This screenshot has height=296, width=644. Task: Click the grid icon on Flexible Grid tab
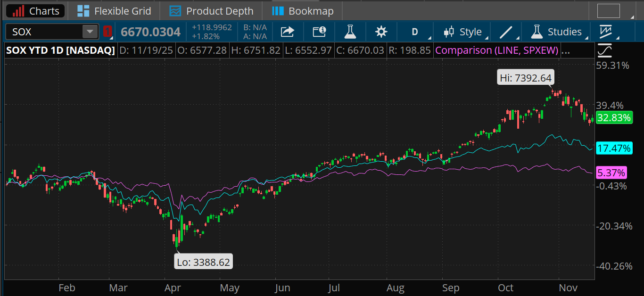point(84,10)
